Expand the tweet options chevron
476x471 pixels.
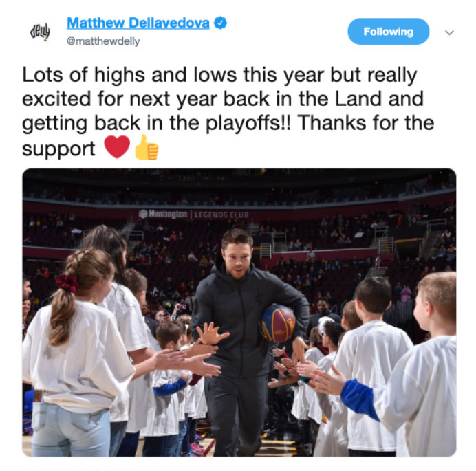(x=449, y=32)
